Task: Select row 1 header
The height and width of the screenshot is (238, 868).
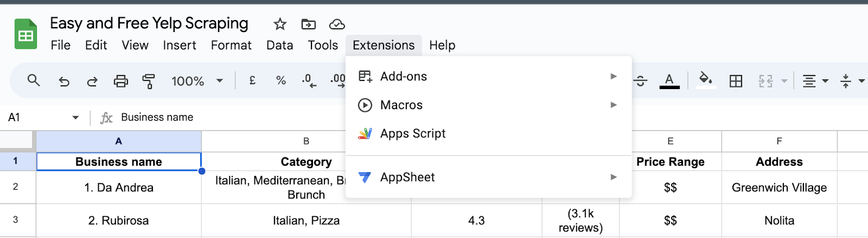Action: pos(18,161)
